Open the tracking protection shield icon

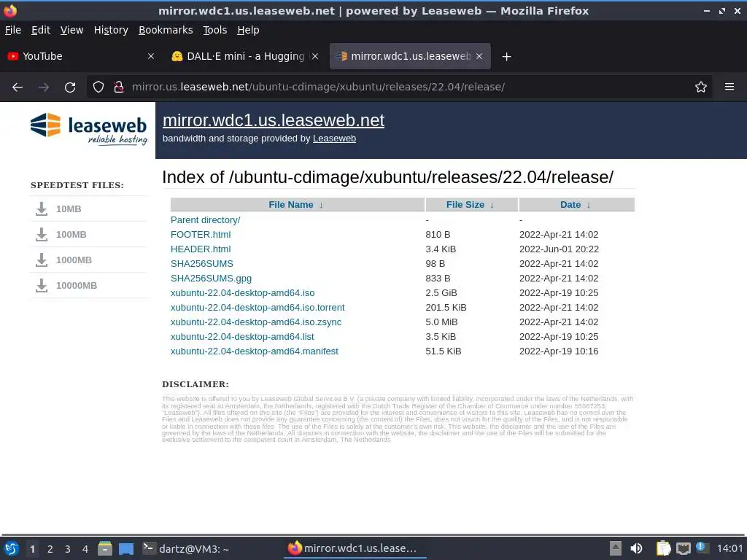coord(98,87)
